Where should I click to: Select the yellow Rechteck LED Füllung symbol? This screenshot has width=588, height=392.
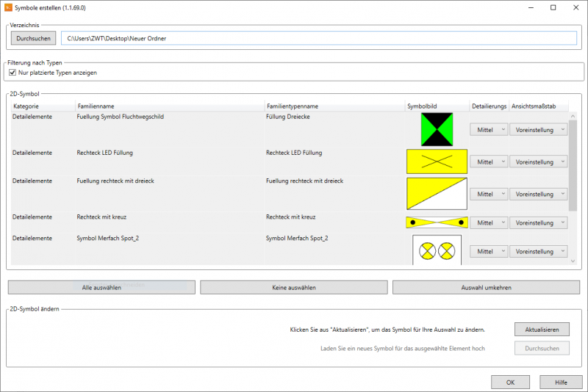coord(437,161)
